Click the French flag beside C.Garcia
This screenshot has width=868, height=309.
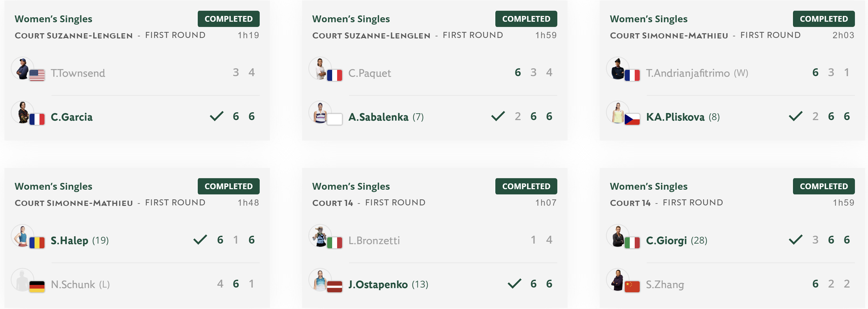tap(37, 119)
